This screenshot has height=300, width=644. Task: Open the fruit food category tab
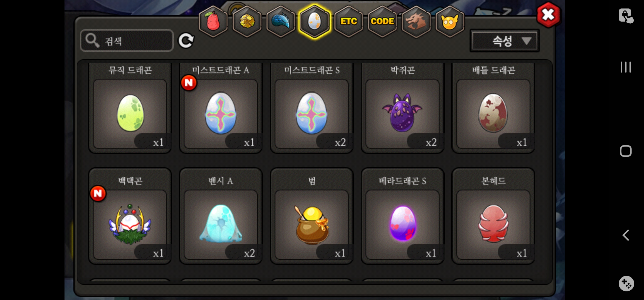point(213,22)
